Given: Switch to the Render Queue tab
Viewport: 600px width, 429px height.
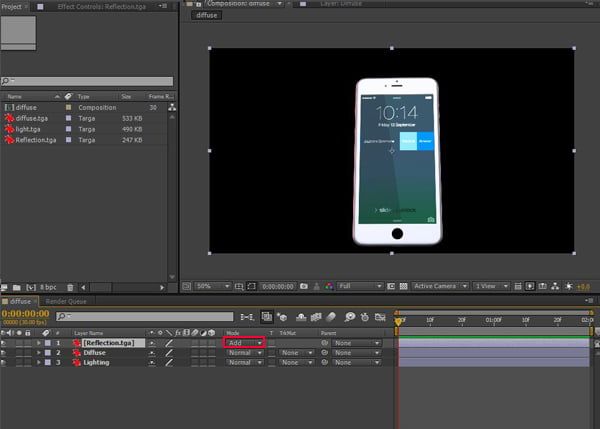Looking at the screenshot, I should click(x=66, y=302).
